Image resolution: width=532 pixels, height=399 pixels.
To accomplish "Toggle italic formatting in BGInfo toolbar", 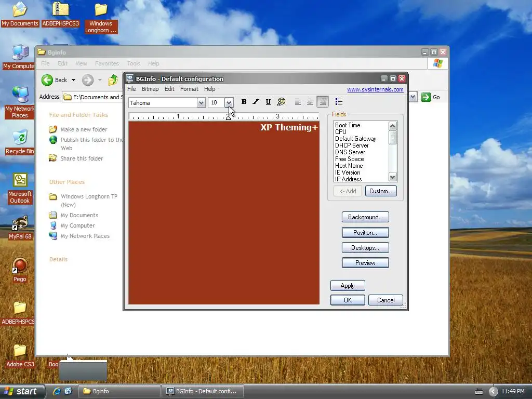I will 256,102.
